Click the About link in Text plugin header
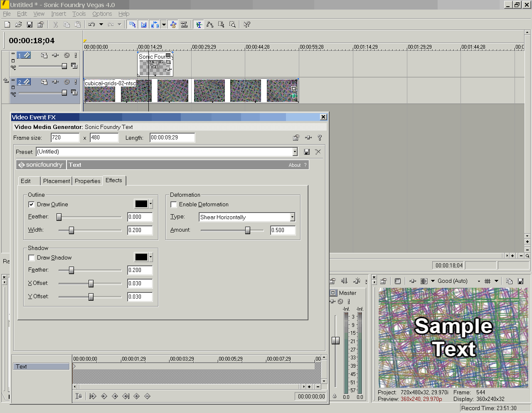 pyautogui.click(x=295, y=165)
